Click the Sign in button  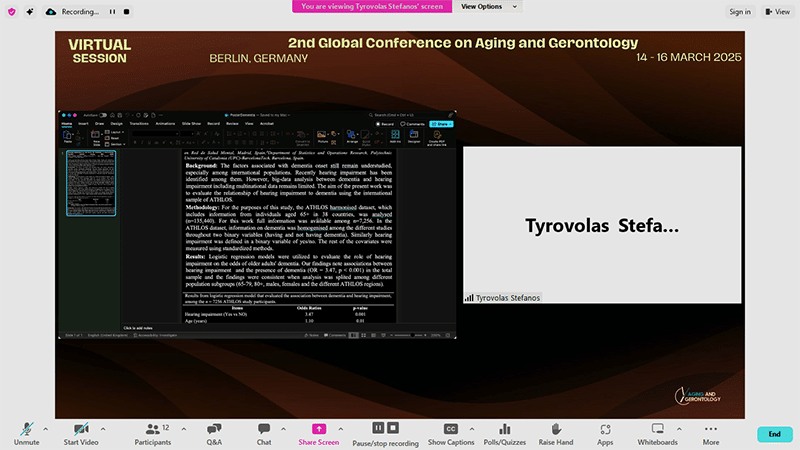(x=740, y=11)
